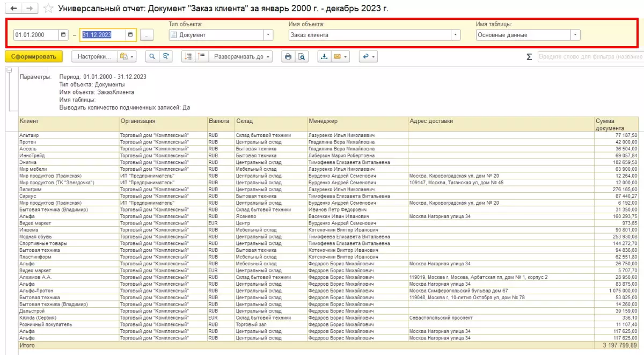Collapse the Параметры section minus box
The width and height of the screenshot is (644, 355).
pos(9,70)
